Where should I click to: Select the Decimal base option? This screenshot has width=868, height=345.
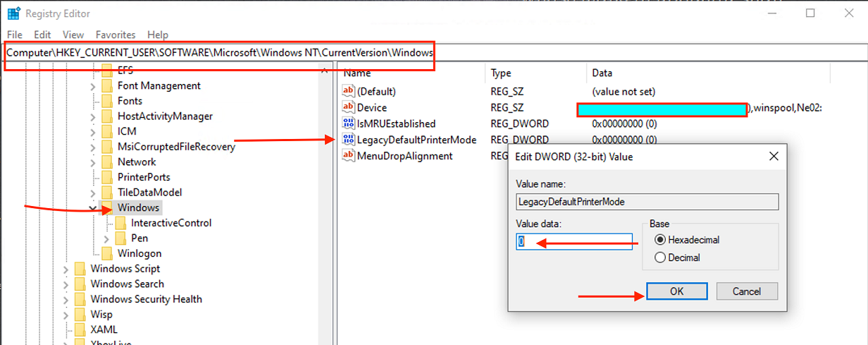tap(660, 258)
